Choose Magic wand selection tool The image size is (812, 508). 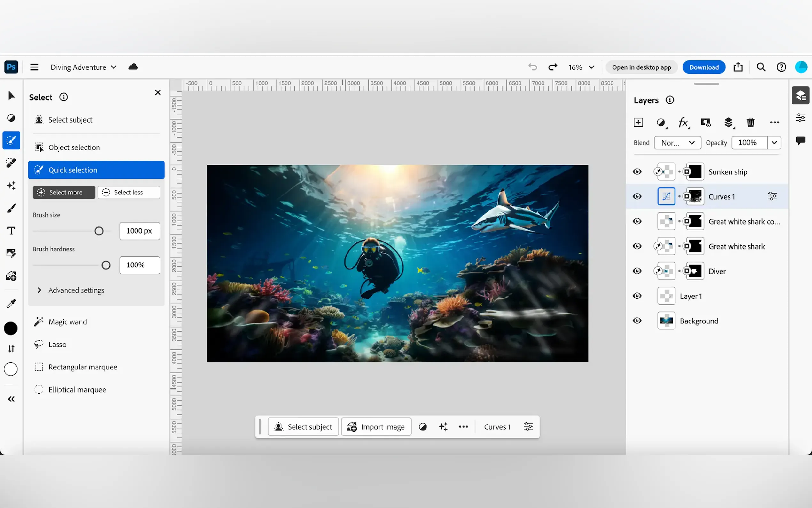point(67,322)
